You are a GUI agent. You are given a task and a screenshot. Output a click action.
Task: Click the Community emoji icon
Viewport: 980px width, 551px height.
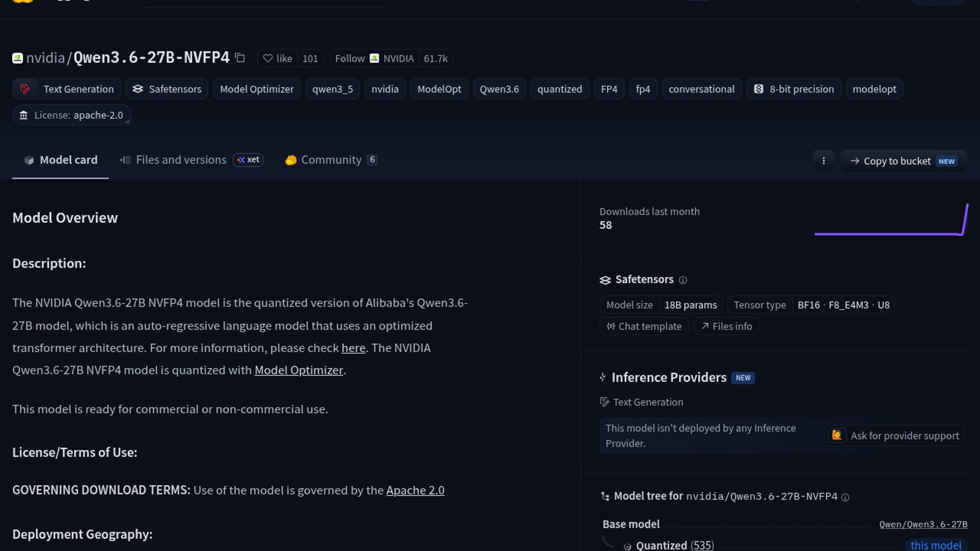tap(291, 160)
